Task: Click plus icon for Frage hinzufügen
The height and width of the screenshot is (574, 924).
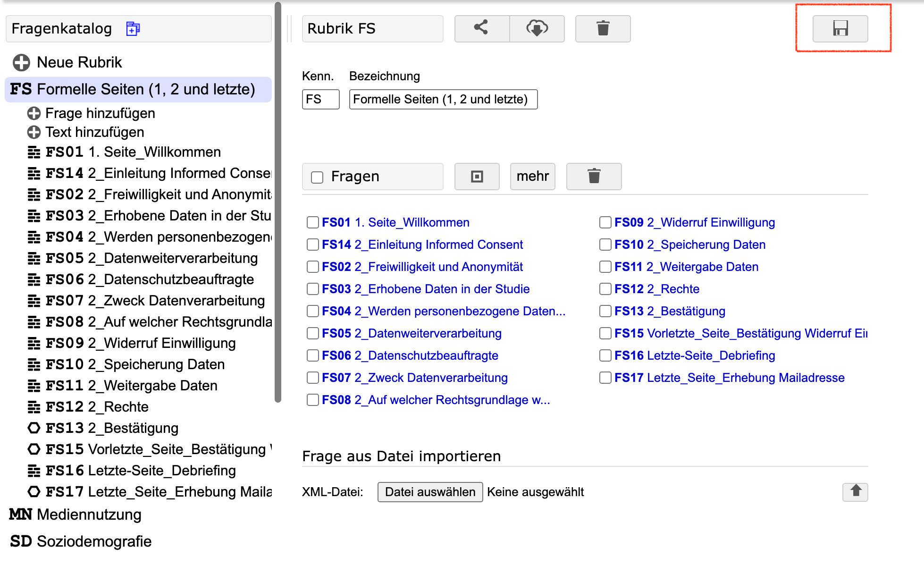Action: pyautogui.click(x=34, y=113)
